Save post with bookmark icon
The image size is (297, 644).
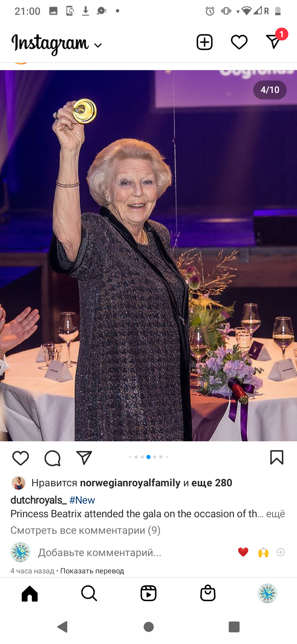(277, 457)
